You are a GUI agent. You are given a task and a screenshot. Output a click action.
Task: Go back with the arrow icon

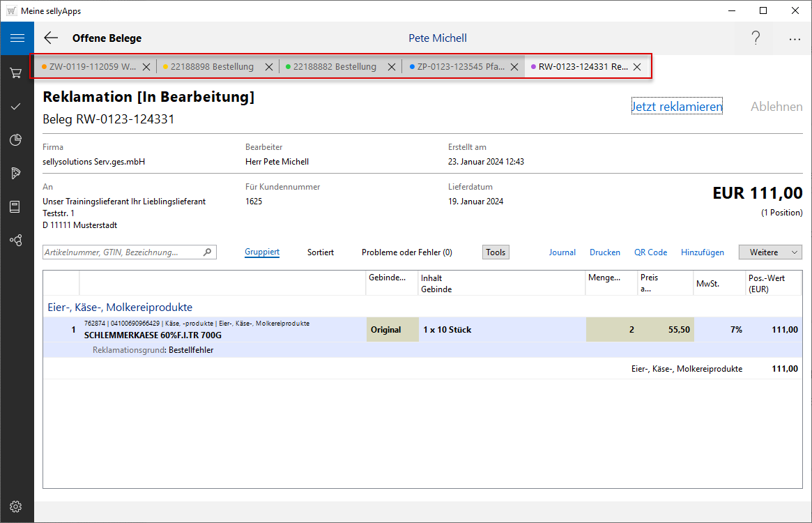click(51, 38)
